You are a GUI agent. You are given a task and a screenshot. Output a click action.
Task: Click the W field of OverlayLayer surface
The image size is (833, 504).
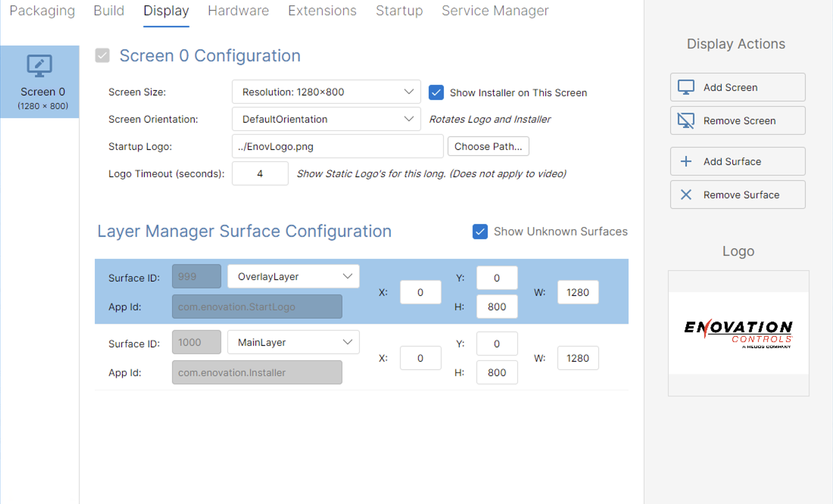tap(578, 292)
